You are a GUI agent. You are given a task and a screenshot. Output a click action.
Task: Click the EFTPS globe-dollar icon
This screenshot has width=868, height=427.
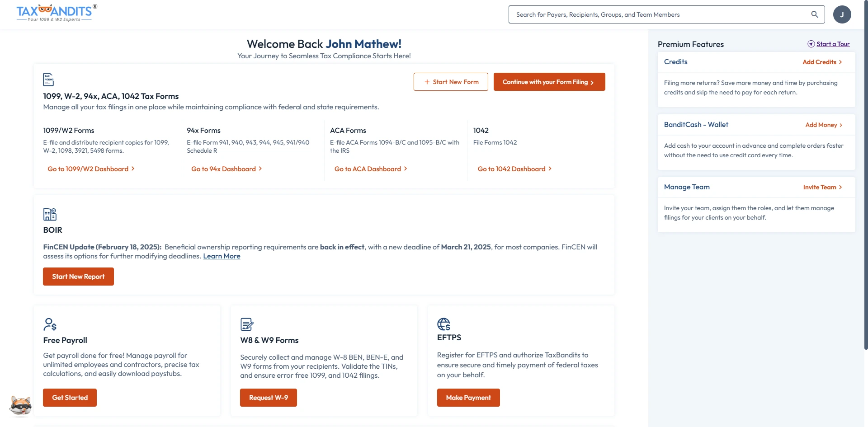[x=444, y=324]
